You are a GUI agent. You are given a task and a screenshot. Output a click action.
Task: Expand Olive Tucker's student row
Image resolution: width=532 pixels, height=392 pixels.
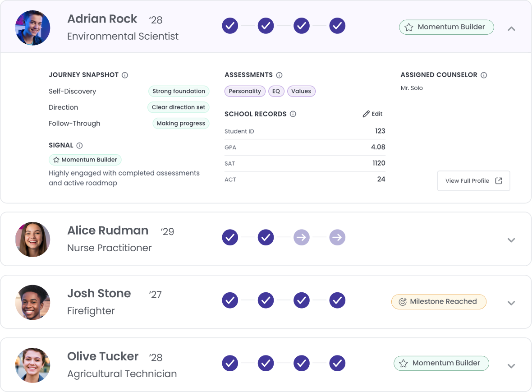pos(511,366)
